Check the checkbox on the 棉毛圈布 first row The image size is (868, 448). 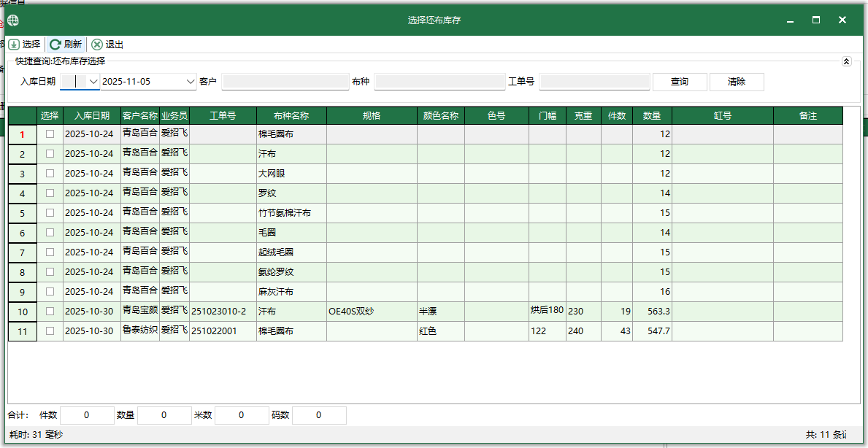click(50, 134)
